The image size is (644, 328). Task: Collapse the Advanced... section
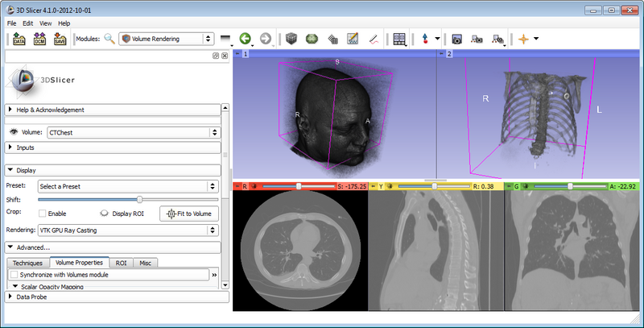[x=113, y=247]
